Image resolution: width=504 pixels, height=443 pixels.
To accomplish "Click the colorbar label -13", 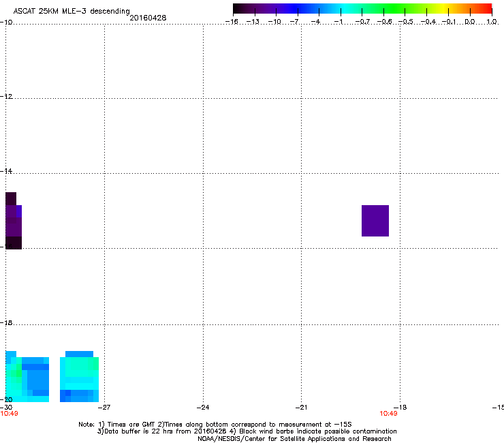I will point(253,22).
